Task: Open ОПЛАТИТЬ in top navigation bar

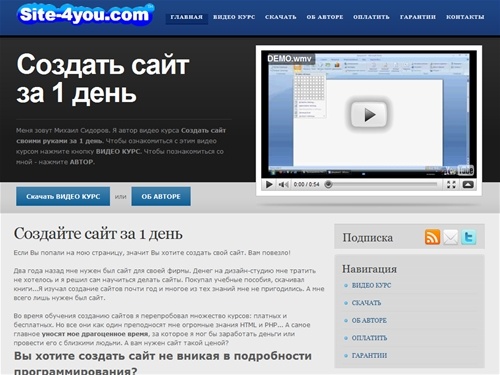Action: [371, 17]
